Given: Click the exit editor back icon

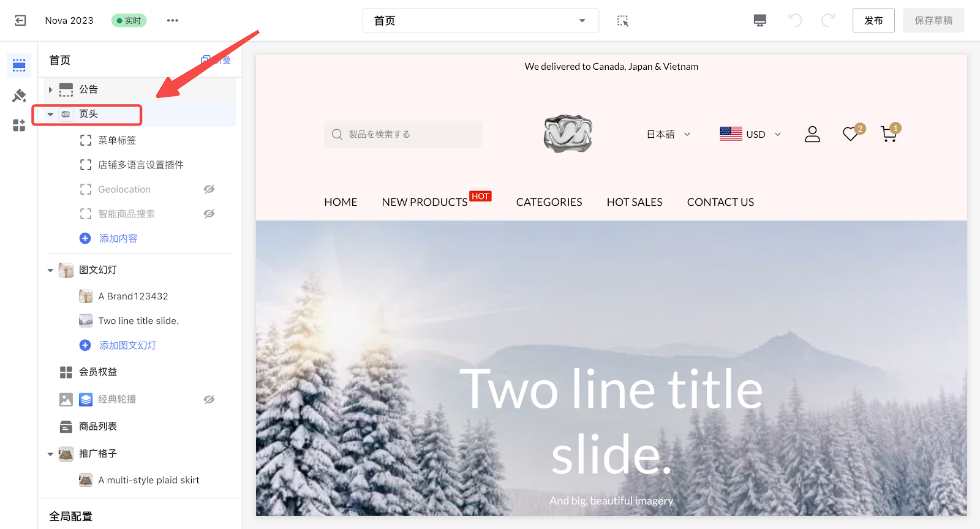Looking at the screenshot, I should point(20,20).
